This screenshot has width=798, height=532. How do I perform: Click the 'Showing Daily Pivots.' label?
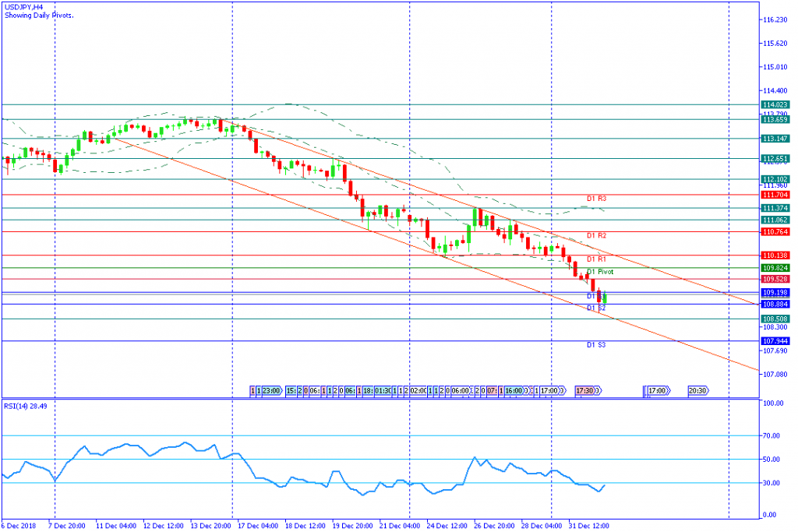[39, 16]
